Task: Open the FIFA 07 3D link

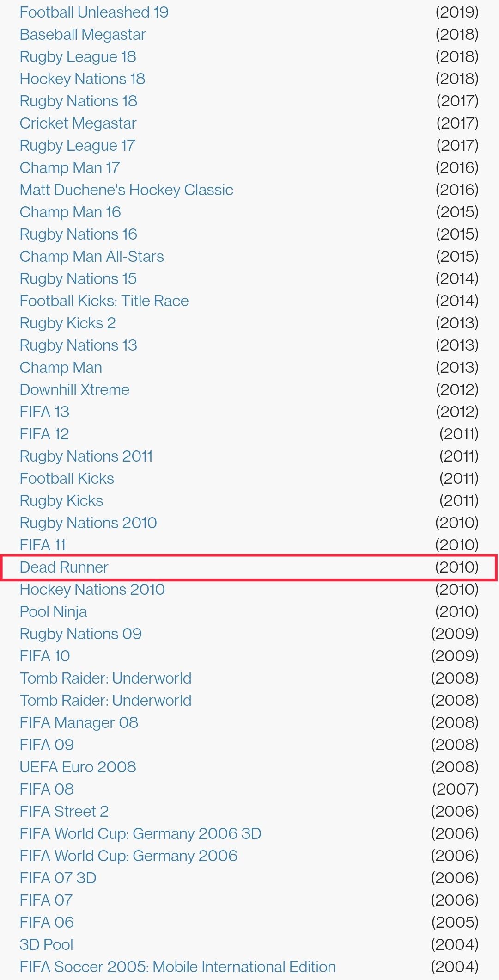Action: [58, 878]
